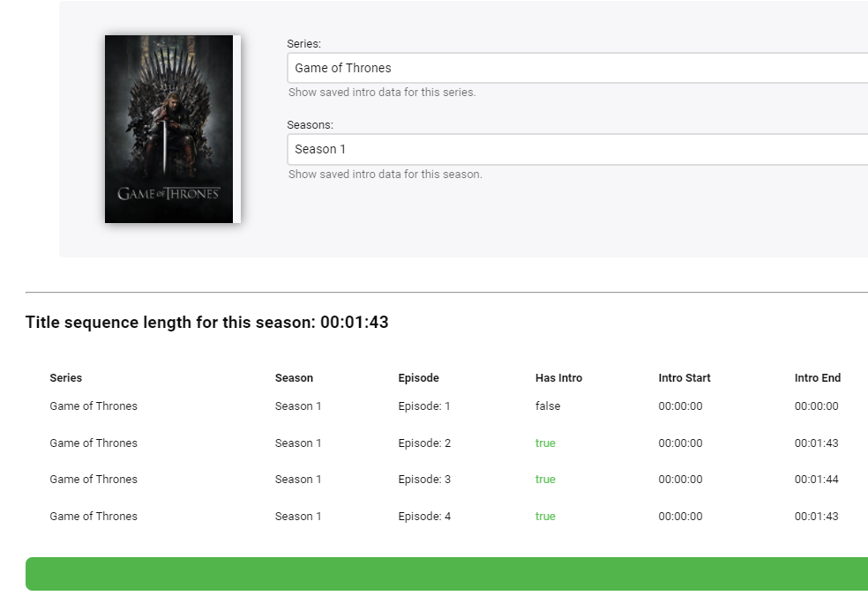
Task: Select the Episode: 1 cell
Action: coord(424,406)
